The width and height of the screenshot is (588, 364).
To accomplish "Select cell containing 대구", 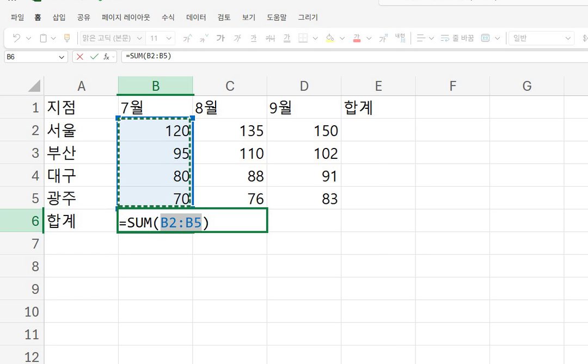I will pyautogui.click(x=81, y=175).
